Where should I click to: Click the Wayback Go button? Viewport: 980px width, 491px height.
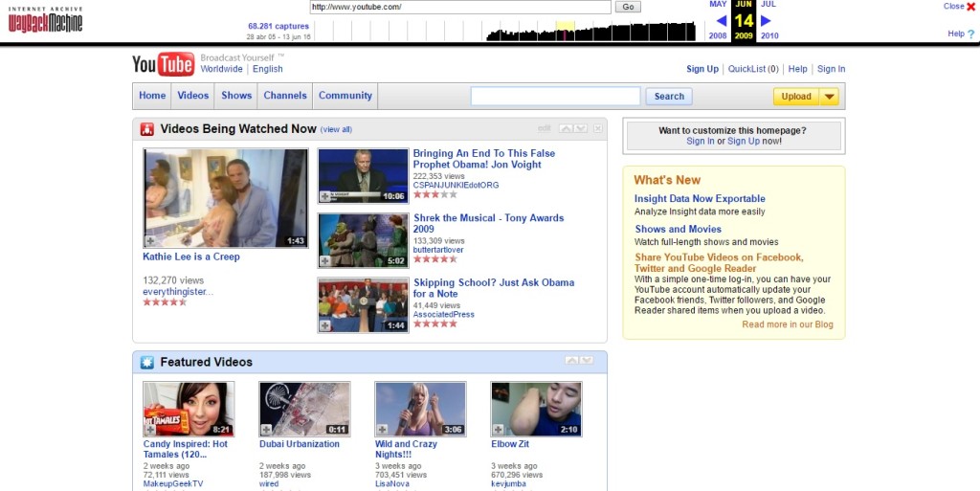(x=628, y=7)
